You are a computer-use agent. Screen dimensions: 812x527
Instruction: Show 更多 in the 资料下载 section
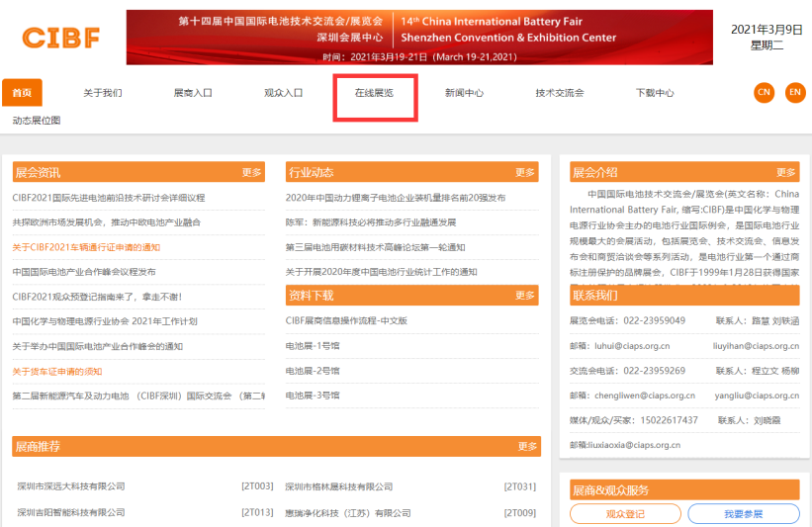[x=525, y=295]
